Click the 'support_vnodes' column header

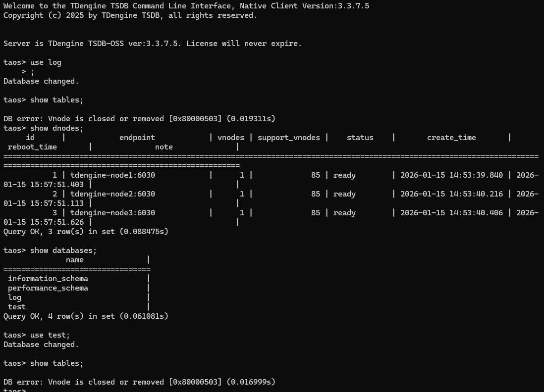[x=289, y=138]
